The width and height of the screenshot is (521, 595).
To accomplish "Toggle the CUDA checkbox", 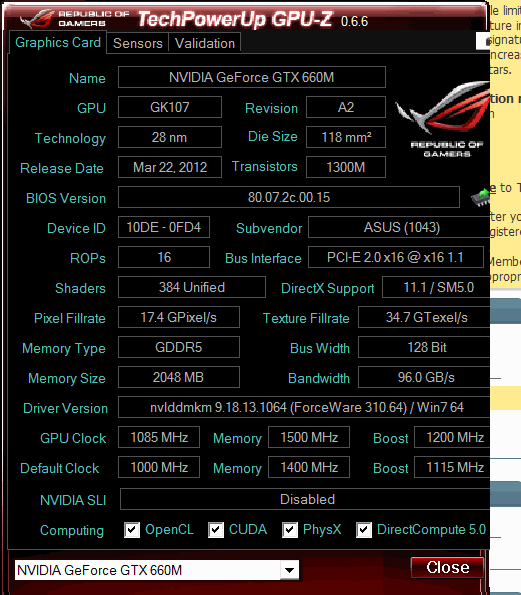I will coord(216,530).
